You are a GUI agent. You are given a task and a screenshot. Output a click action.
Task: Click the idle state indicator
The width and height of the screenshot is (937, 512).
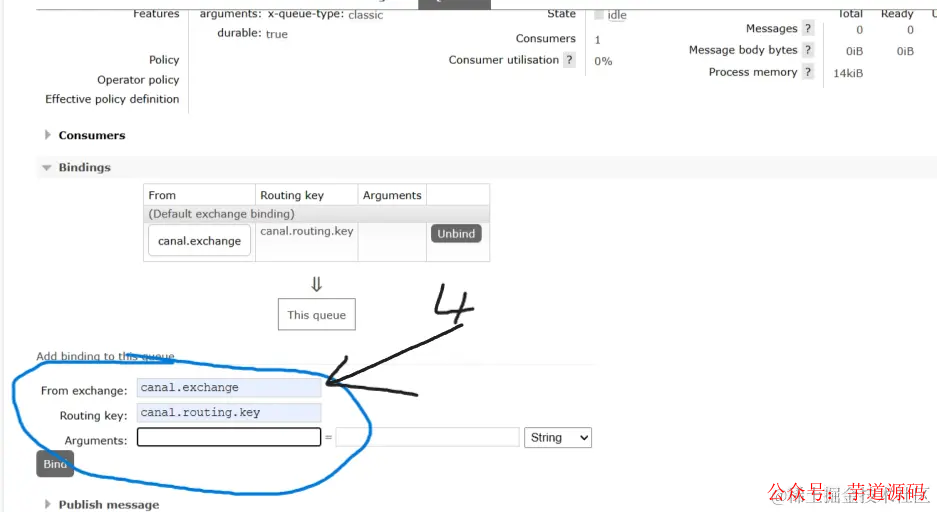pyautogui.click(x=611, y=15)
